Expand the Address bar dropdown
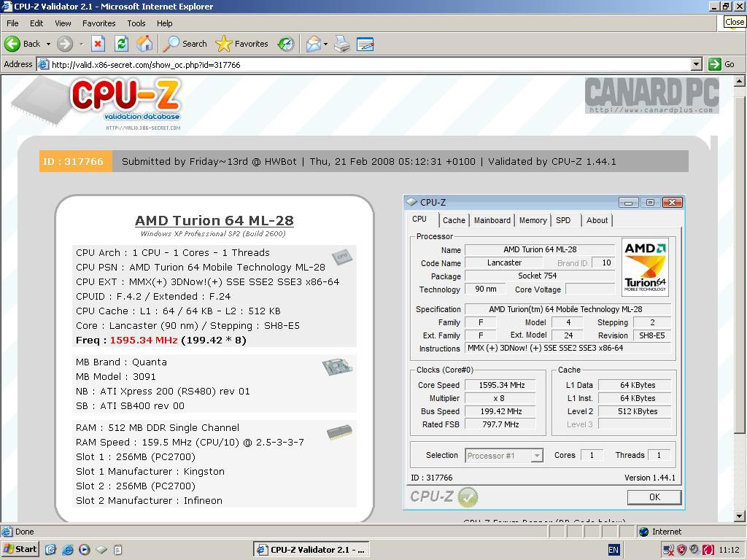This screenshot has width=747, height=560. click(x=697, y=64)
